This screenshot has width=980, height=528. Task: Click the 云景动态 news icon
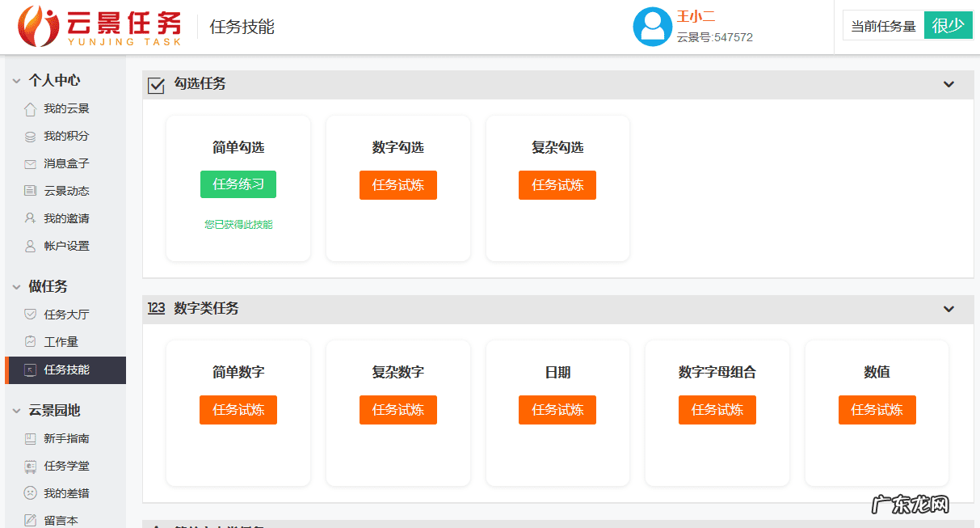pos(30,190)
